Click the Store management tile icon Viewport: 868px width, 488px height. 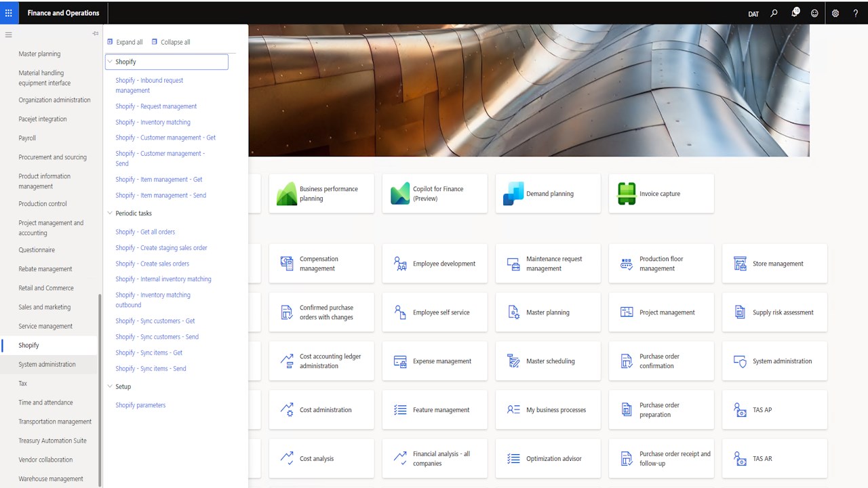click(740, 264)
